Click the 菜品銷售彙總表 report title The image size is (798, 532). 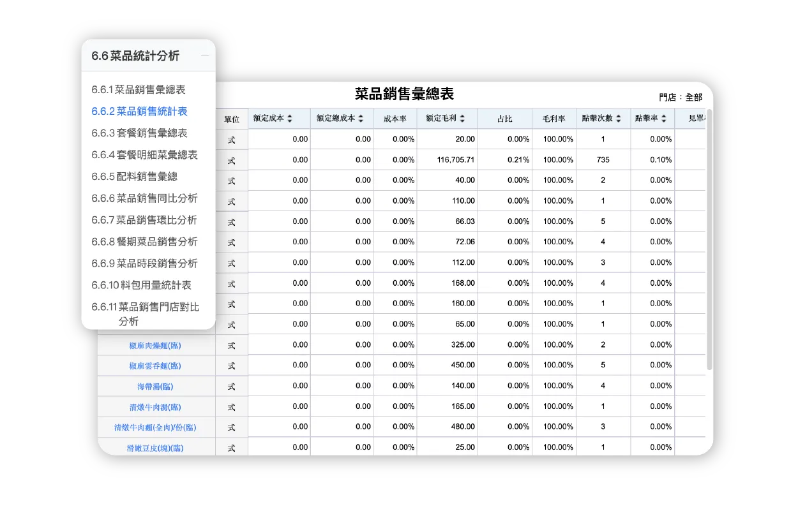click(x=404, y=94)
